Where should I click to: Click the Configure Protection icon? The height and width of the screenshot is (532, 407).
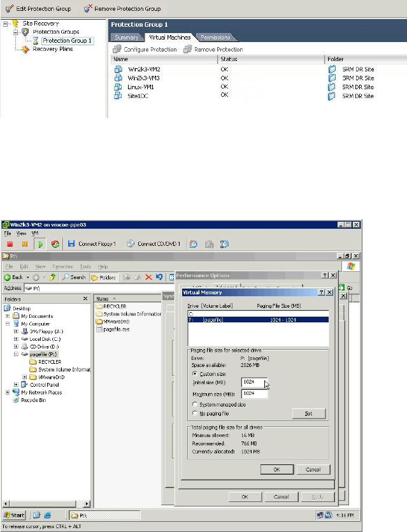coord(117,49)
